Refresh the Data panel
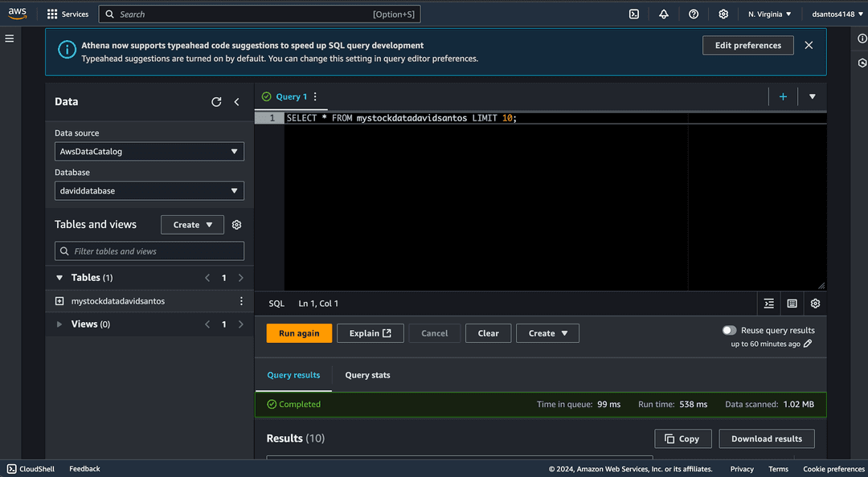 coord(216,102)
